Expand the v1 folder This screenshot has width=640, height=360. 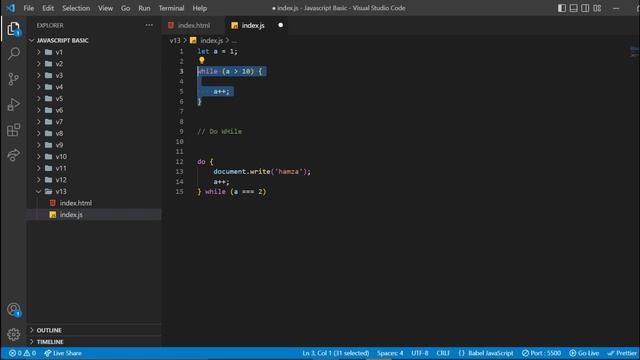coord(59,52)
